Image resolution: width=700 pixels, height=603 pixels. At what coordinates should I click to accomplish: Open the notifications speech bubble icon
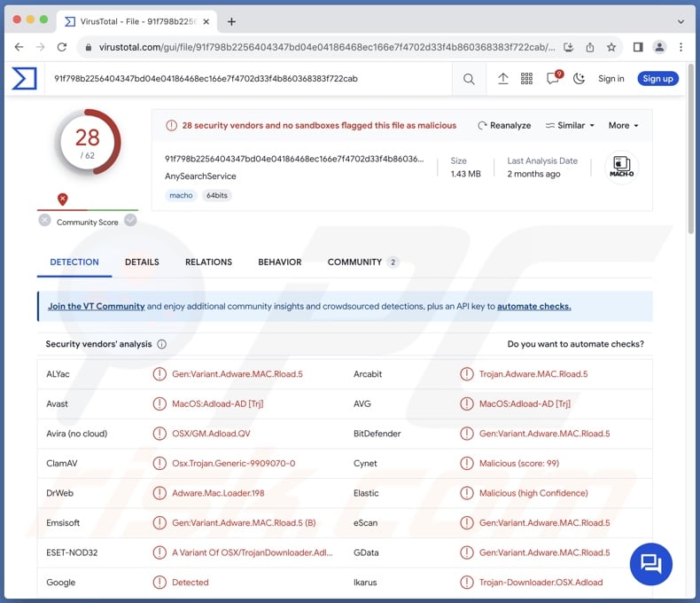pyautogui.click(x=554, y=78)
